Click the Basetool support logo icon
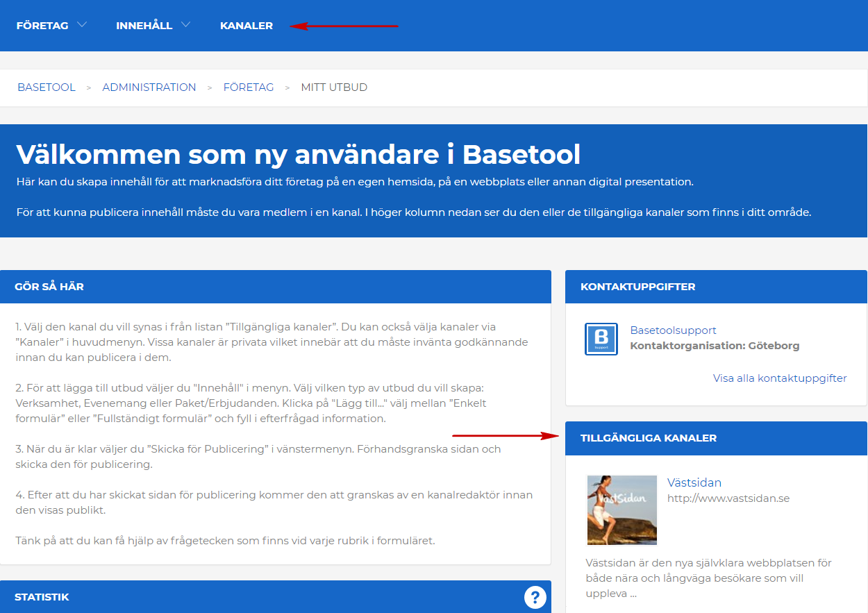Image resolution: width=868 pixels, height=613 pixels. 601,339
